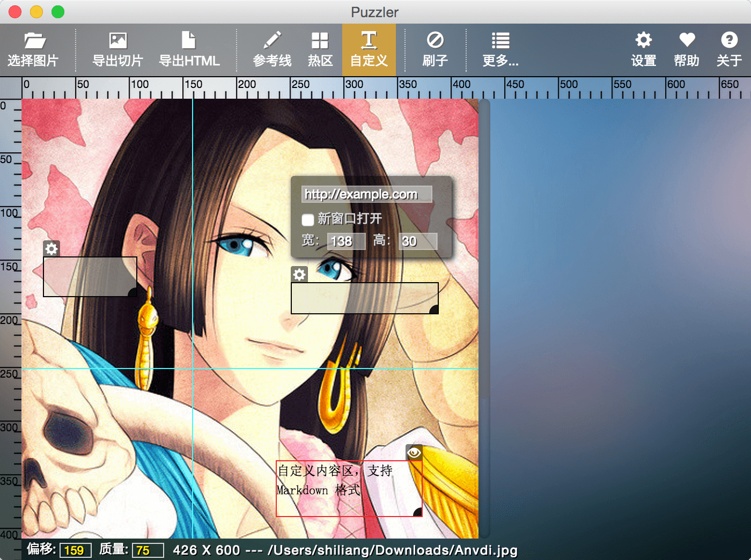The image size is (751, 560).
Task: Select the 热区 hotspot grid tool
Action: pos(320,49)
